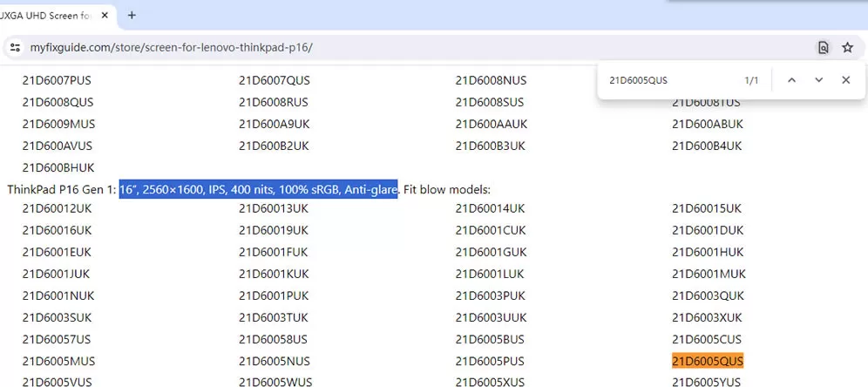This screenshot has height=387, width=868.
Task: Click model number 21D6007QUS
Action: 275,81
